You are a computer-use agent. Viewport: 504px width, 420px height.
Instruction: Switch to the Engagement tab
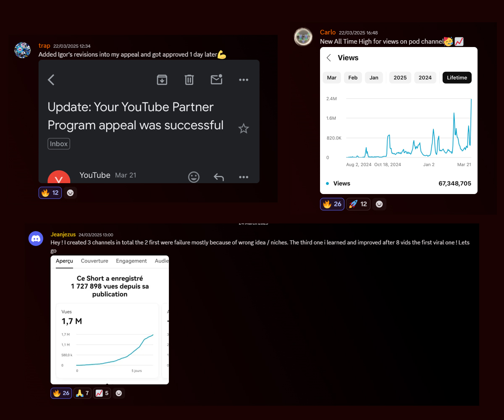[x=131, y=261]
